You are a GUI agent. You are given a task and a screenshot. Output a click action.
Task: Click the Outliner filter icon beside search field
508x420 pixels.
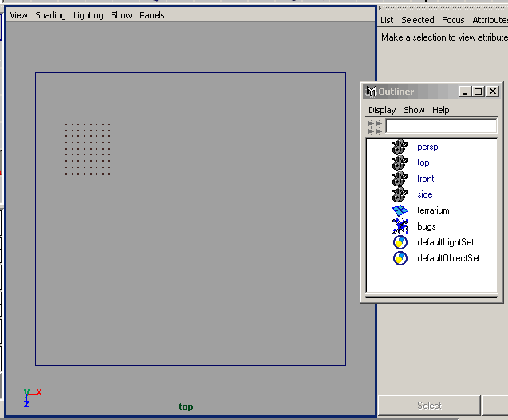375,127
